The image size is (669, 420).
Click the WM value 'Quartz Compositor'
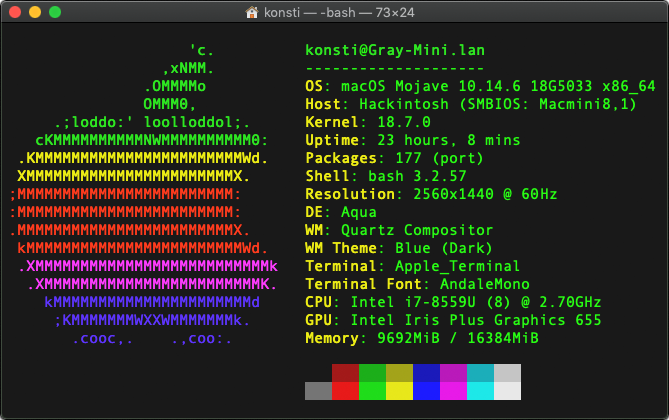click(x=417, y=230)
